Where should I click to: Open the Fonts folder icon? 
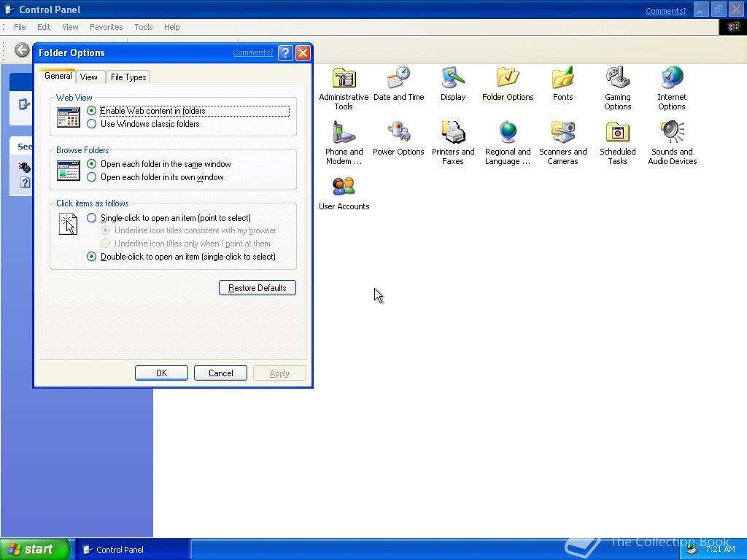562,84
